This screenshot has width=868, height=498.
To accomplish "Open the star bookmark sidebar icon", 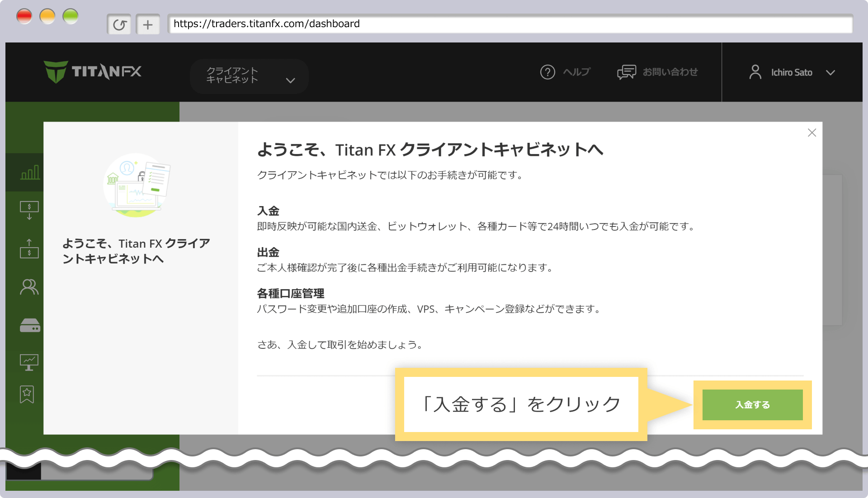I will pos(27,395).
